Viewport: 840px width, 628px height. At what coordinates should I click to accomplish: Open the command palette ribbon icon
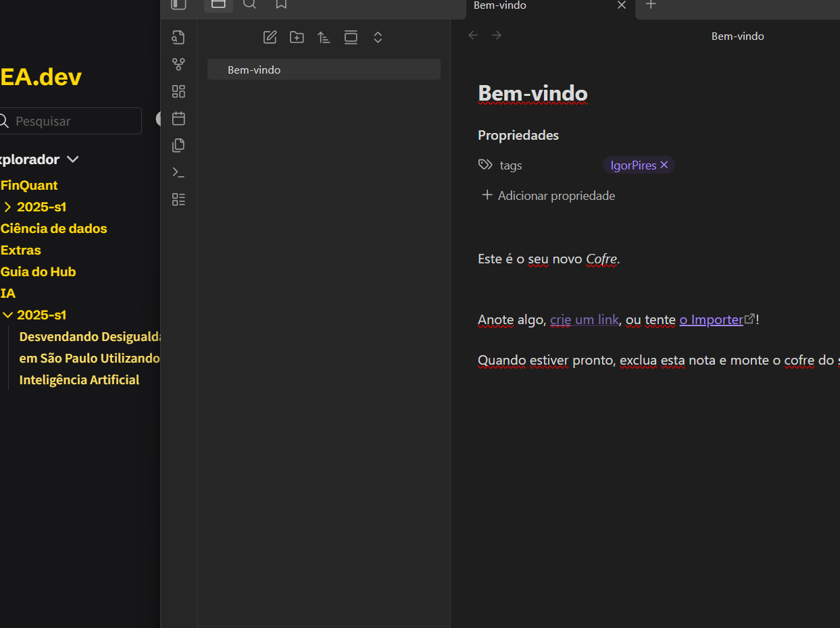[178, 172]
